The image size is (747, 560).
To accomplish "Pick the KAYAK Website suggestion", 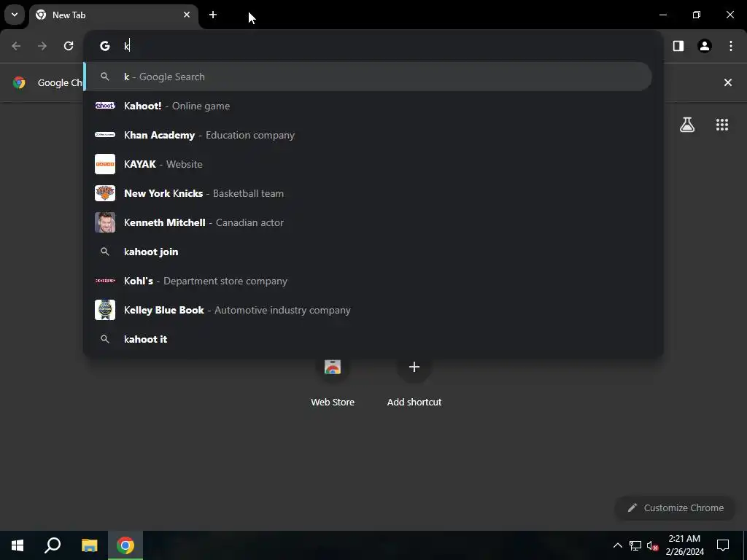I will [x=373, y=164].
